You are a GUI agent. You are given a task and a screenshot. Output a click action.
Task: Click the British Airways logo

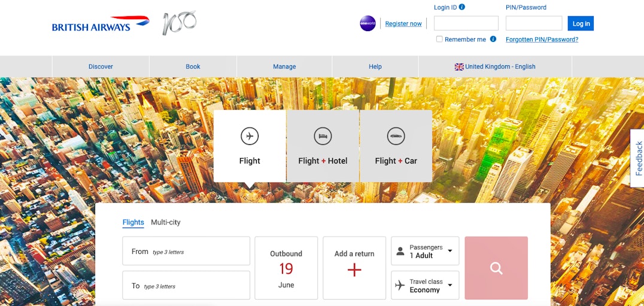101,24
